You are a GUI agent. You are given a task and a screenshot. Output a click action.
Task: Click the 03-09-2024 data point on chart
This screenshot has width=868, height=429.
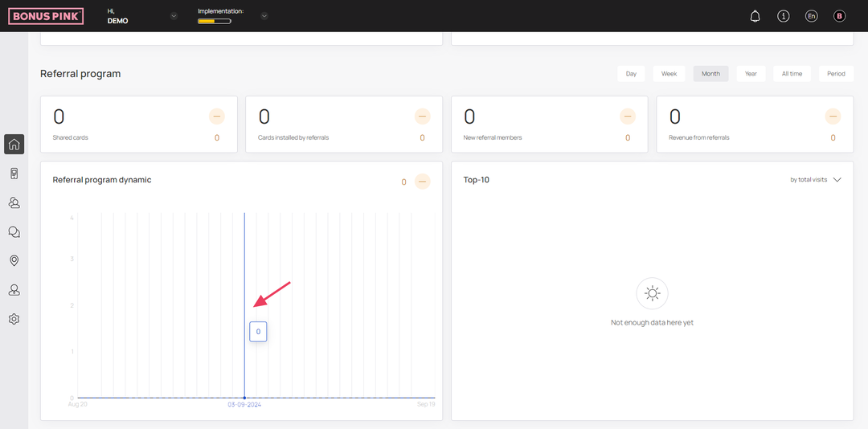(244, 398)
